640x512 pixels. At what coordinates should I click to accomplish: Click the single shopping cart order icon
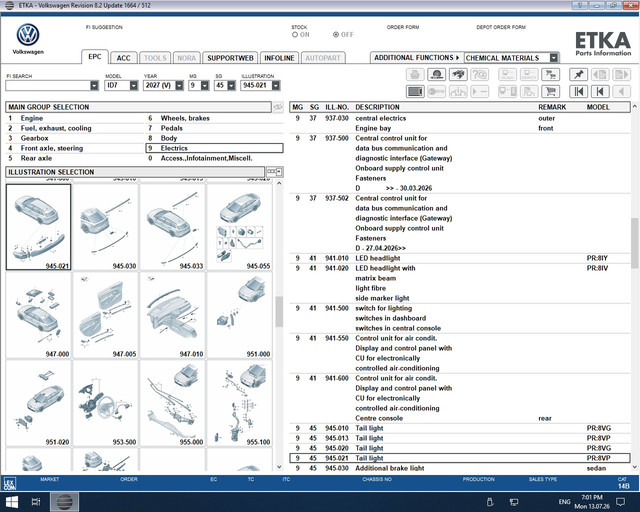[x=551, y=91]
